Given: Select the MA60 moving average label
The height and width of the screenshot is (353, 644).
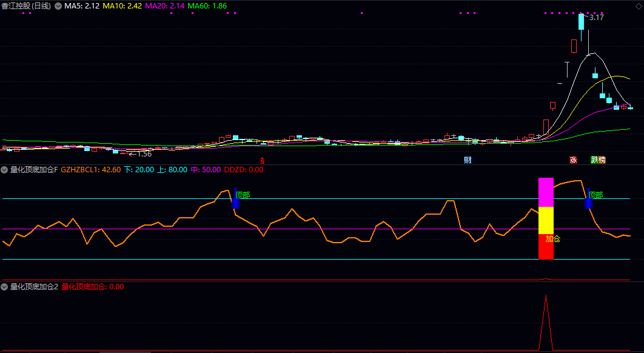Looking at the screenshot, I should point(207,5).
